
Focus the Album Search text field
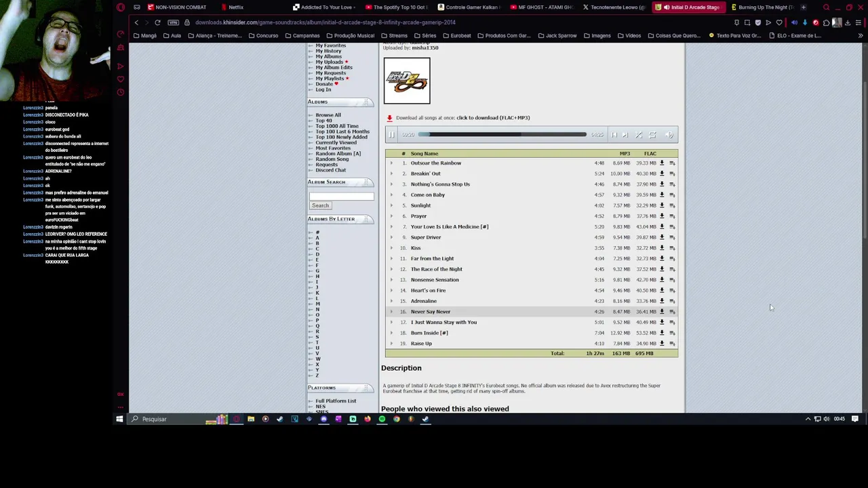[341, 197]
